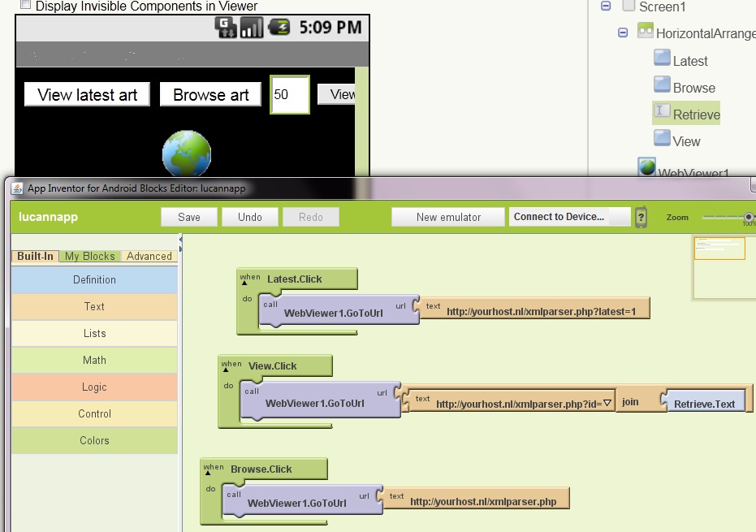Click the Retrieve textbox icon in tree

tap(662, 113)
